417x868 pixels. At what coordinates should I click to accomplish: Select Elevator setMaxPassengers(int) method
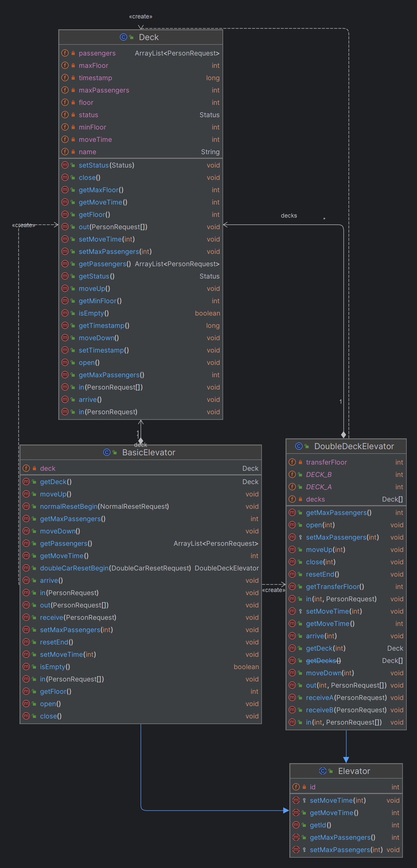[346, 849]
